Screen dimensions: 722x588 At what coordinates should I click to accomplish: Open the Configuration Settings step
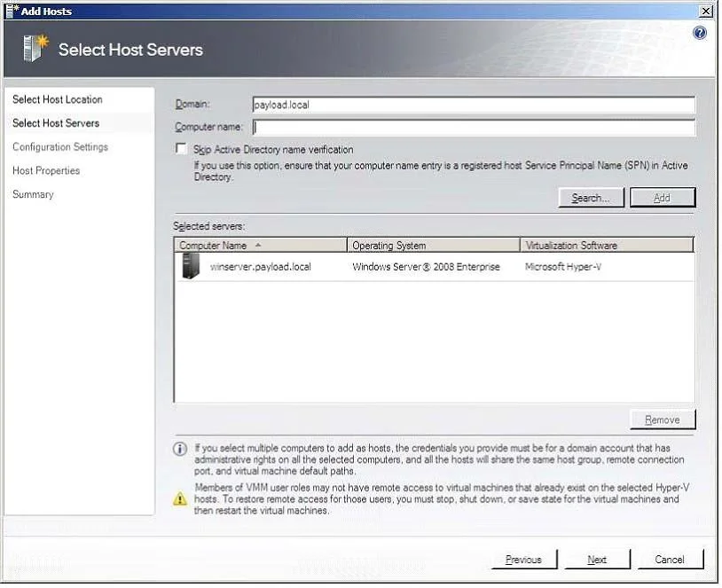point(60,147)
